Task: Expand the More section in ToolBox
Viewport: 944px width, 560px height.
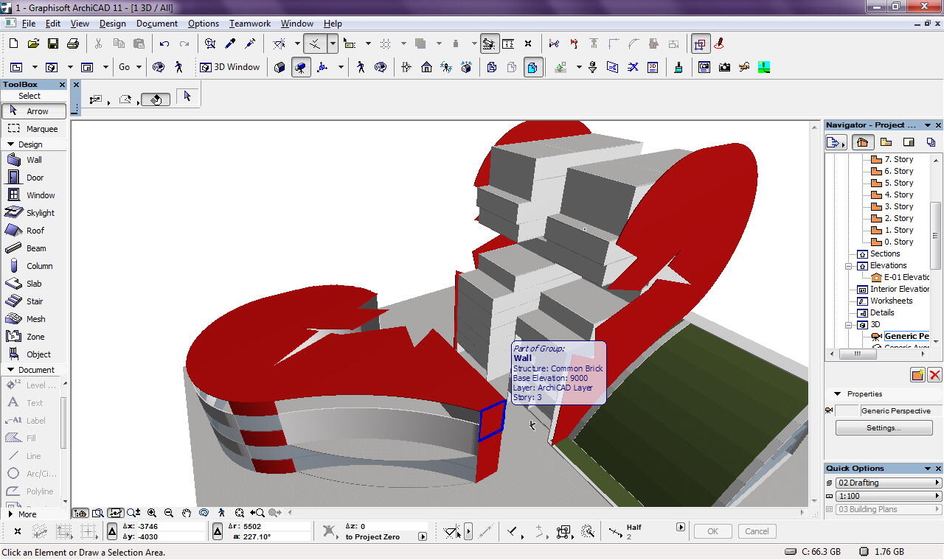Action: point(10,514)
